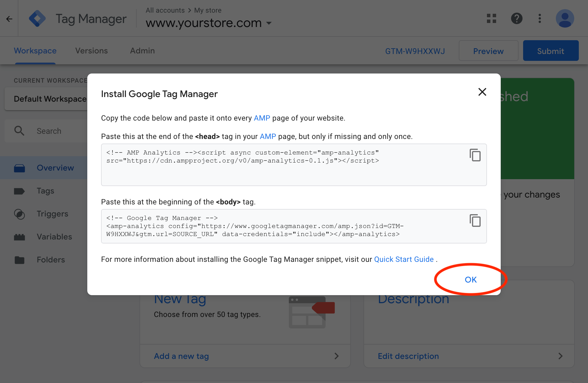Click the GTM-W9HXXWJ container ID link
Screen dimensions: 588x383
(x=415, y=51)
